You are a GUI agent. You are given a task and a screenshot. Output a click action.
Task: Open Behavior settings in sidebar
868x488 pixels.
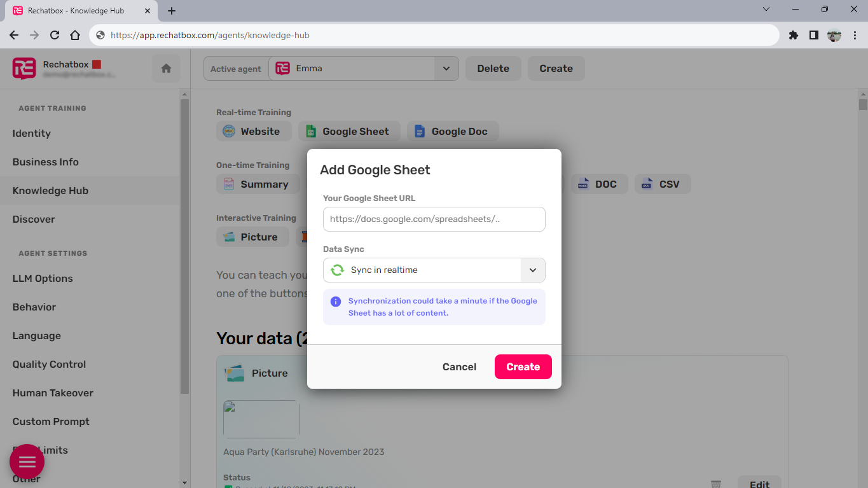tap(34, 307)
